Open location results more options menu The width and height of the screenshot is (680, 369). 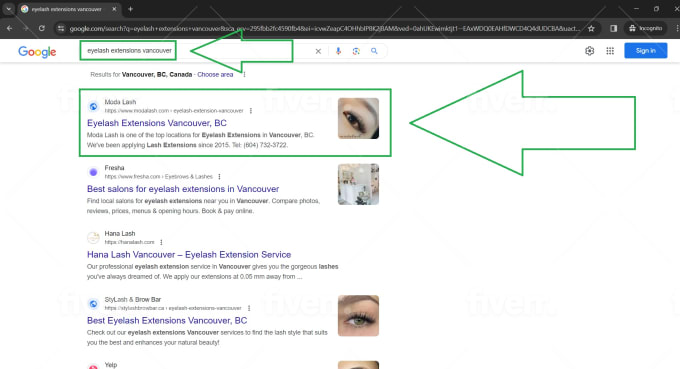click(x=245, y=75)
